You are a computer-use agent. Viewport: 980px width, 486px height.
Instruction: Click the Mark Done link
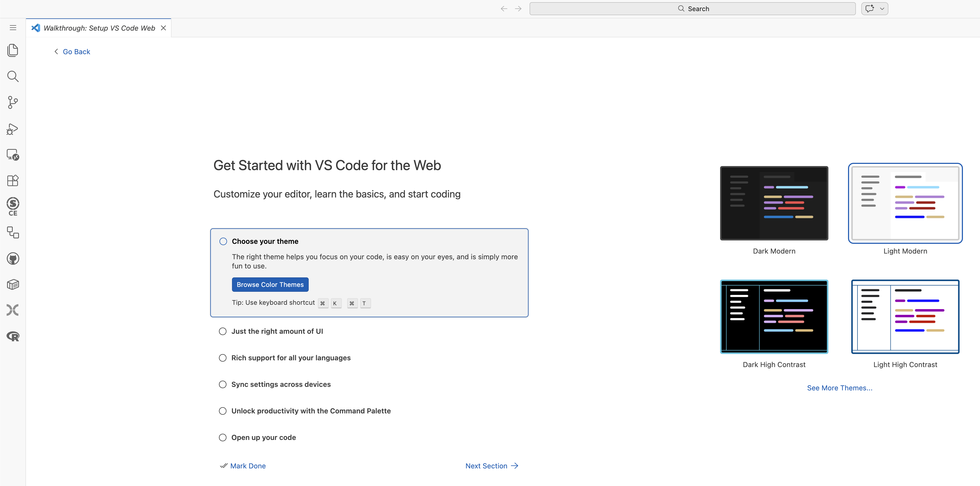click(x=243, y=466)
